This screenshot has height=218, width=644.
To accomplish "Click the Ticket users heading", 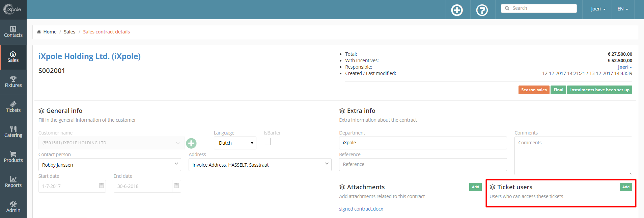I will [515, 187].
